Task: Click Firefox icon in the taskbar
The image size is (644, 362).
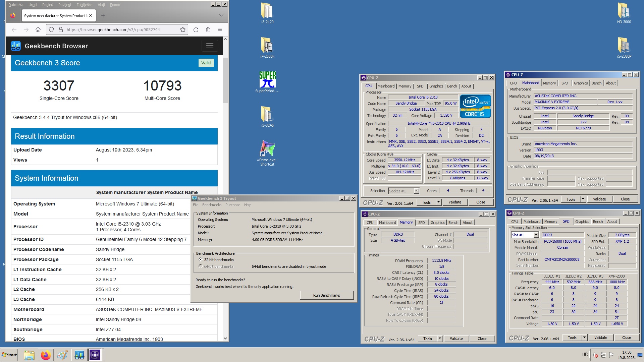Action: coord(46,355)
